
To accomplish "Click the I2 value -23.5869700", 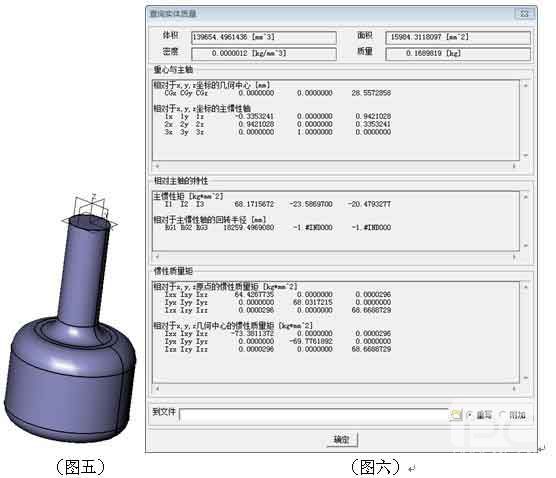I will tap(311, 204).
